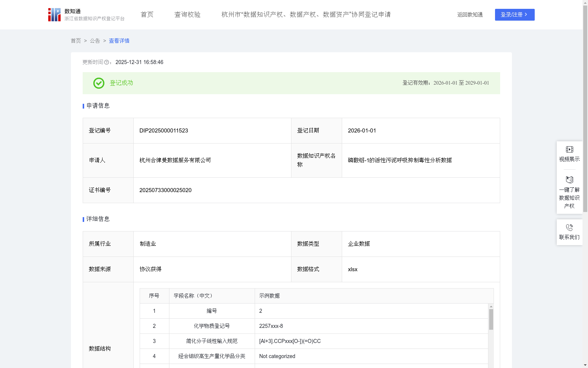Click sample data 2257xxx-8

click(x=271, y=326)
